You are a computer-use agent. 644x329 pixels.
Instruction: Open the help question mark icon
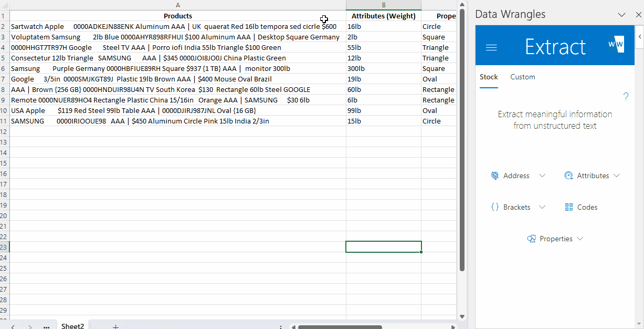coord(626,97)
